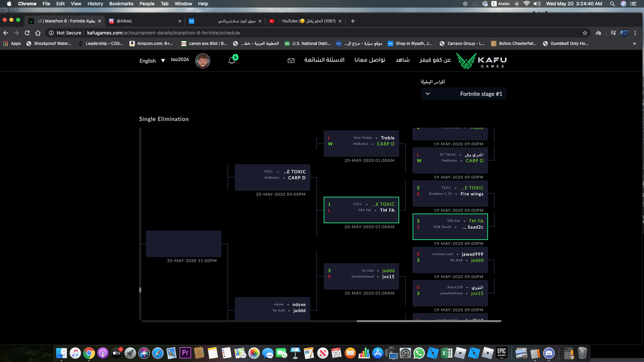Open the Wi-Fi menu bar icon

[x=527, y=4]
